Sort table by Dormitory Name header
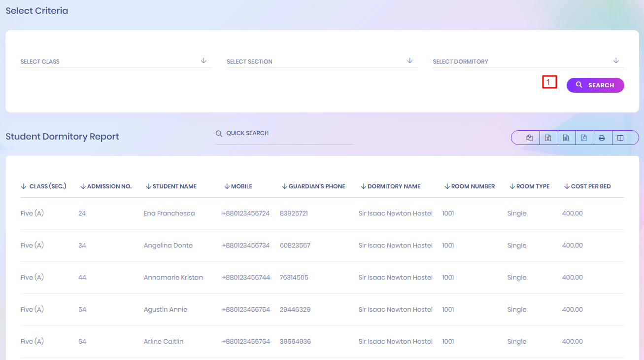This screenshot has width=644, height=360. (394, 186)
